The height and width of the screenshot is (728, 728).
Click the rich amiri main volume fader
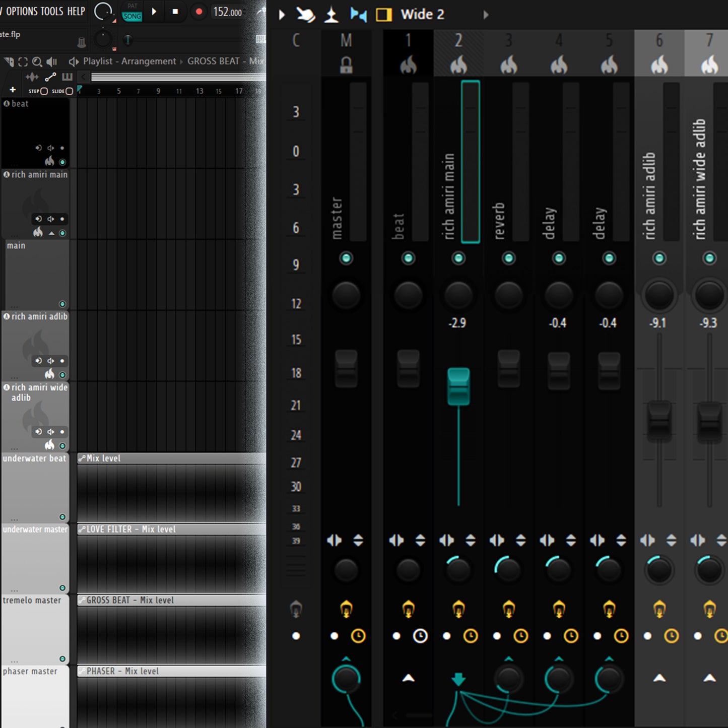point(458,386)
